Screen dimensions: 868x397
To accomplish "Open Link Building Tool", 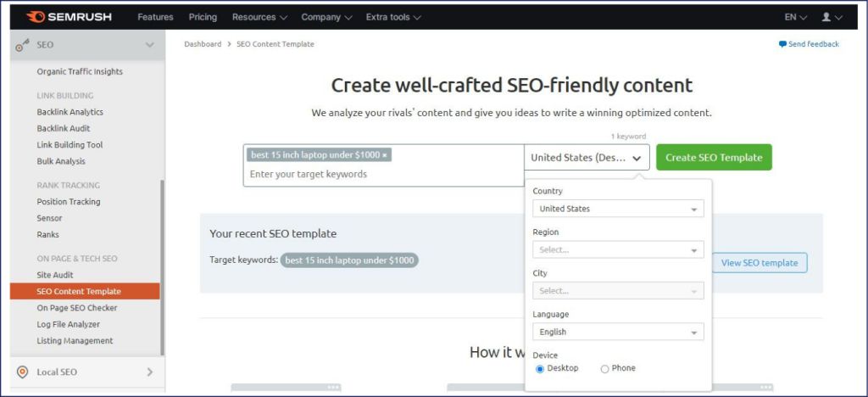I will [70, 145].
